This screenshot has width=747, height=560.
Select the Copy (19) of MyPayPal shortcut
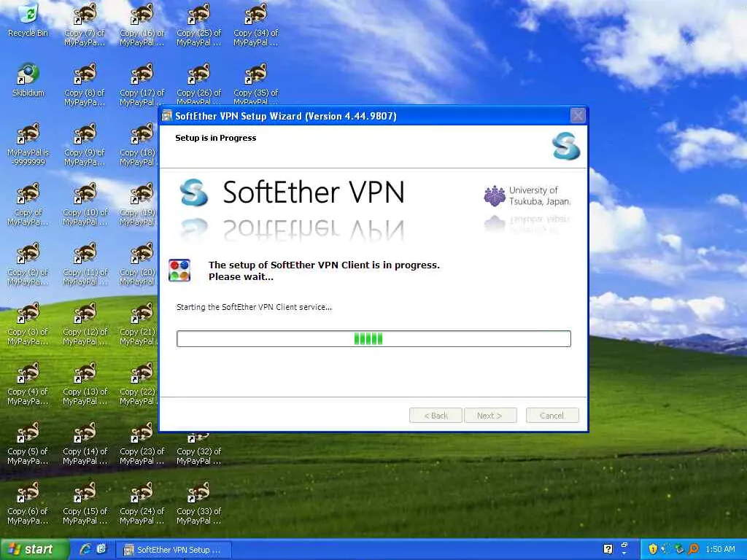click(x=139, y=204)
